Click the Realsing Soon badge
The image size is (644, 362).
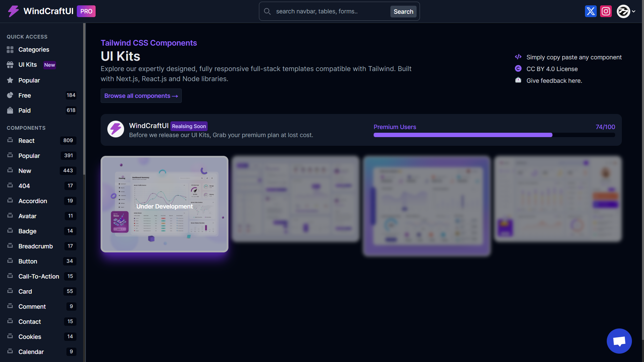(189, 126)
